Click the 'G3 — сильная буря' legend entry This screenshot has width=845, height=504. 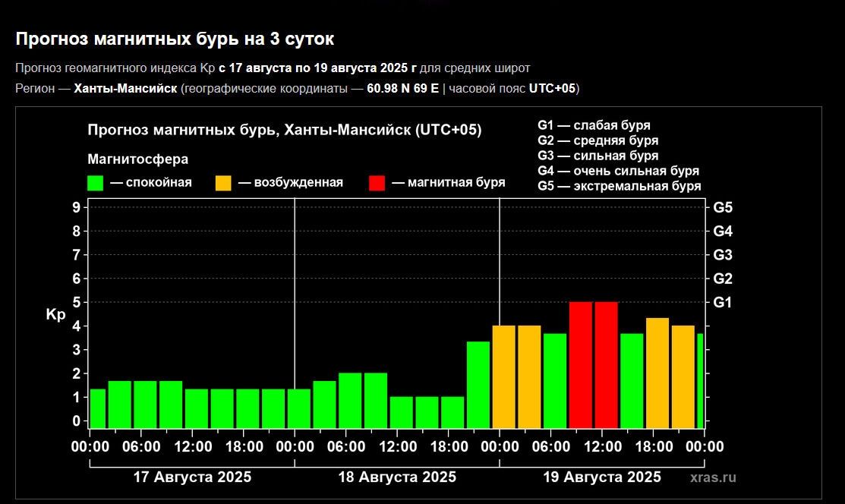(x=597, y=156)
